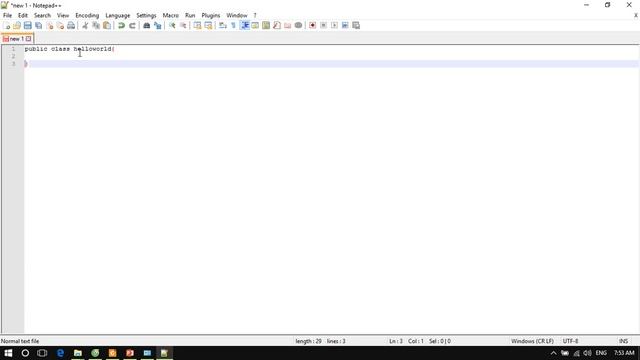
Task: Click 'Ln : 3' position in status bar
Action: click(396, 341)
